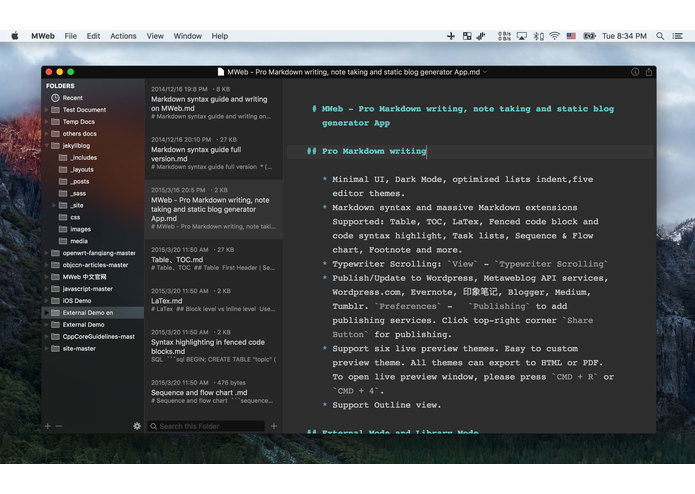Screen dimensions: 695x494
Task: Click the Wi-Fi status icon
Action: coord(554,36)
